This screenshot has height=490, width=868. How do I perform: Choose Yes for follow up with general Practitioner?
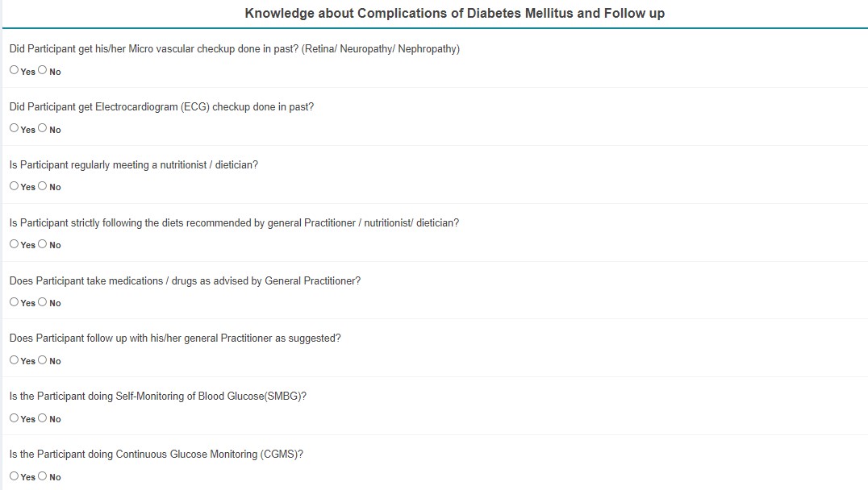[x=14, y=360]
